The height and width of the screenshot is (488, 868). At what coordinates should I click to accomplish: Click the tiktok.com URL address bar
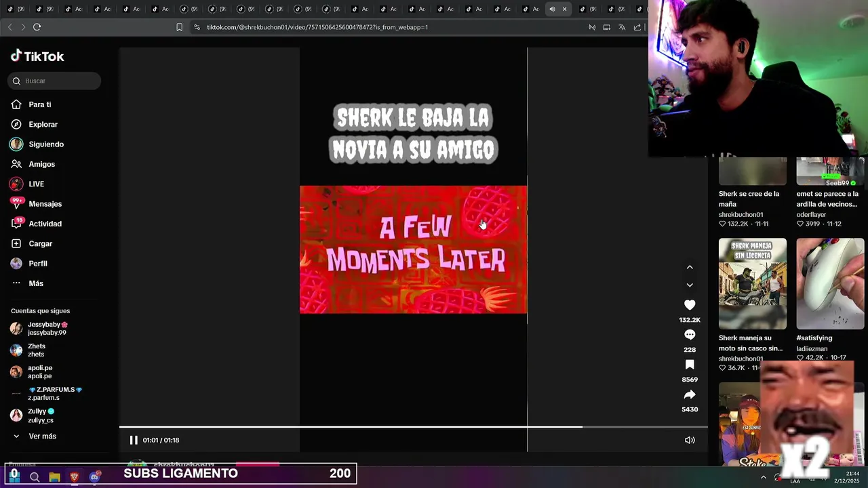[317, 27]
